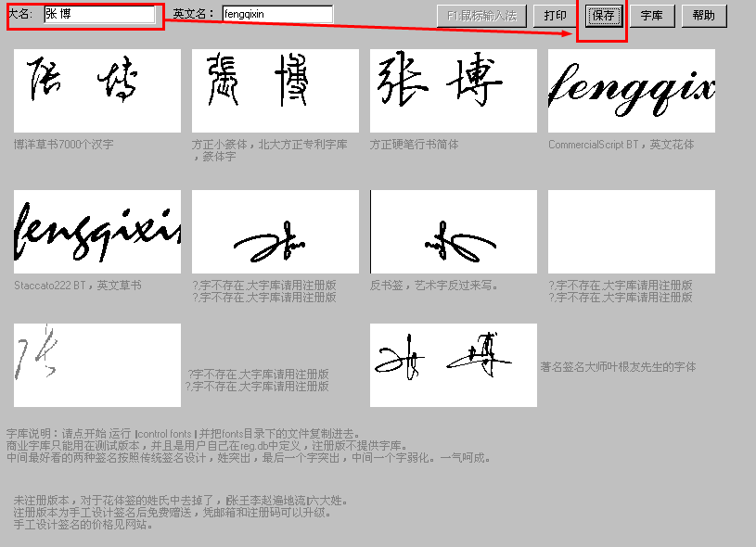Select the blank preview in the second row
756x547 pixels.
632,232
